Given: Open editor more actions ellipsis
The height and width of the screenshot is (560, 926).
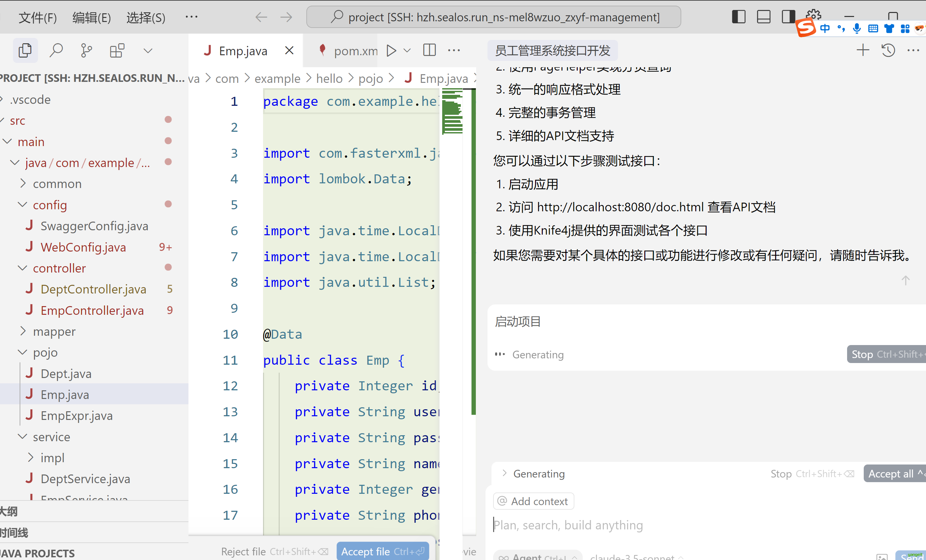Looking at the screenshot, I should [x=454, y=50].
